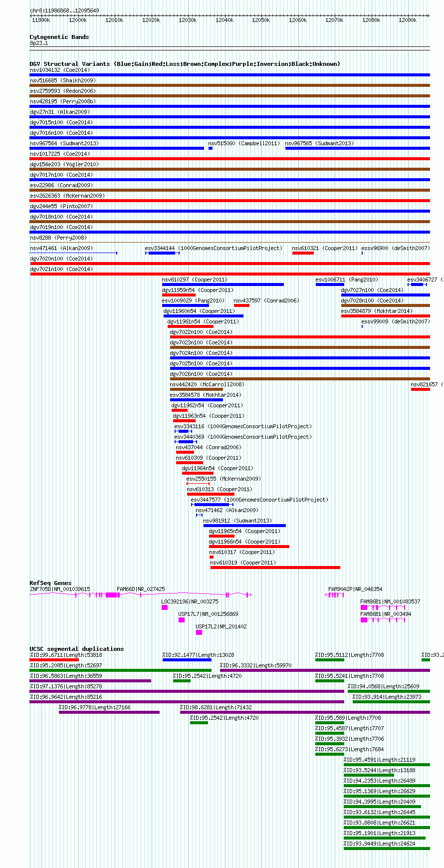Click nsv610317 (Cooper2011) variant label
Viewport: 444px width, 868px height.
point(241,552)
